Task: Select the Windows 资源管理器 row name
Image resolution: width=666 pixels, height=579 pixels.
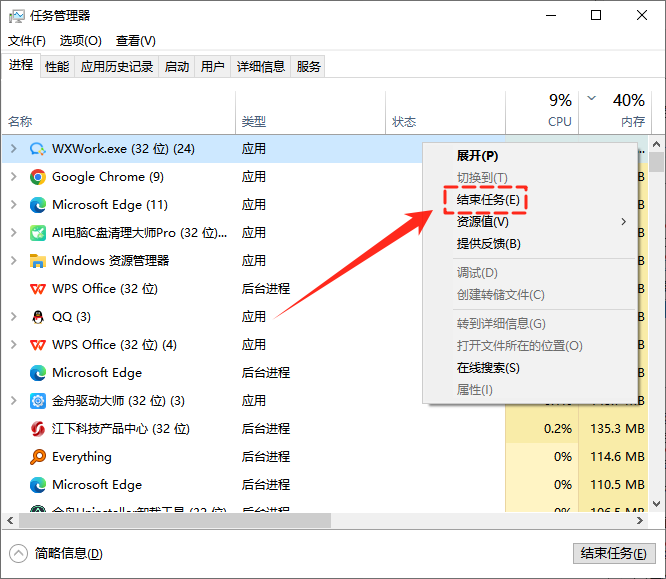Action: point(110,261)
